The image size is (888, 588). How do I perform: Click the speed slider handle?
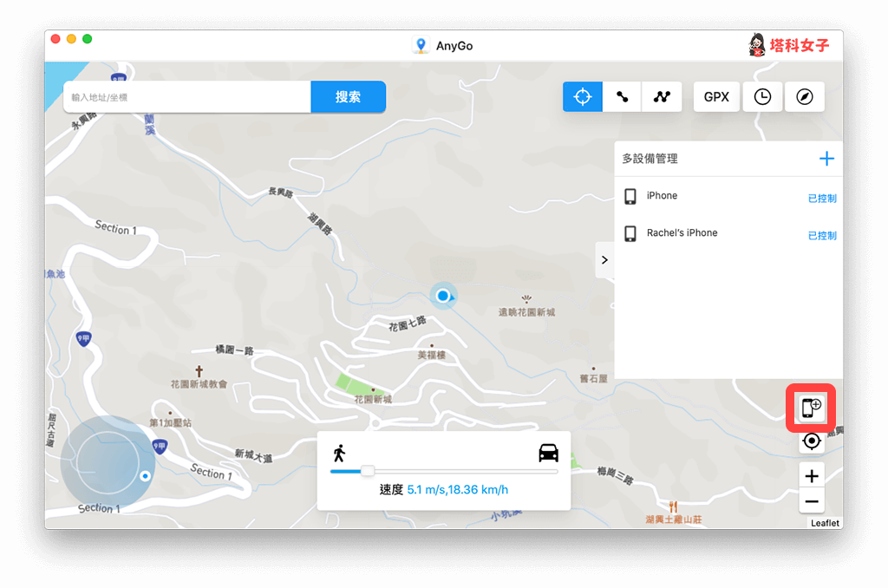(x=368, y=471)
